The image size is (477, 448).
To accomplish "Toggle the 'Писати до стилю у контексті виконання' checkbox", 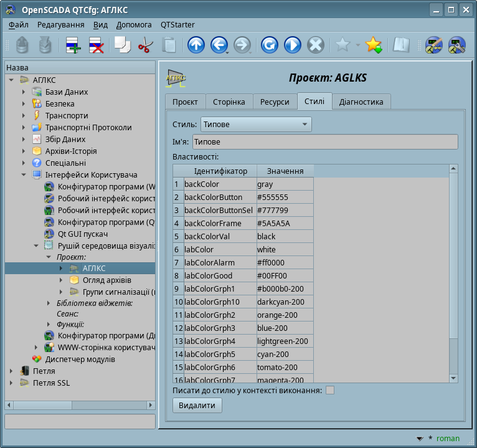I will click(x=330, y=390).
